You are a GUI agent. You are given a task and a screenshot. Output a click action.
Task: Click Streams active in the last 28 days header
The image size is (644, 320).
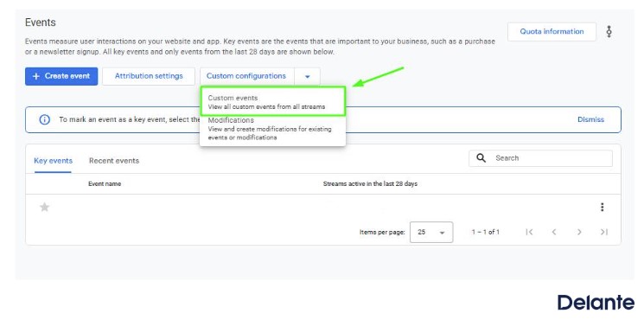370,184
